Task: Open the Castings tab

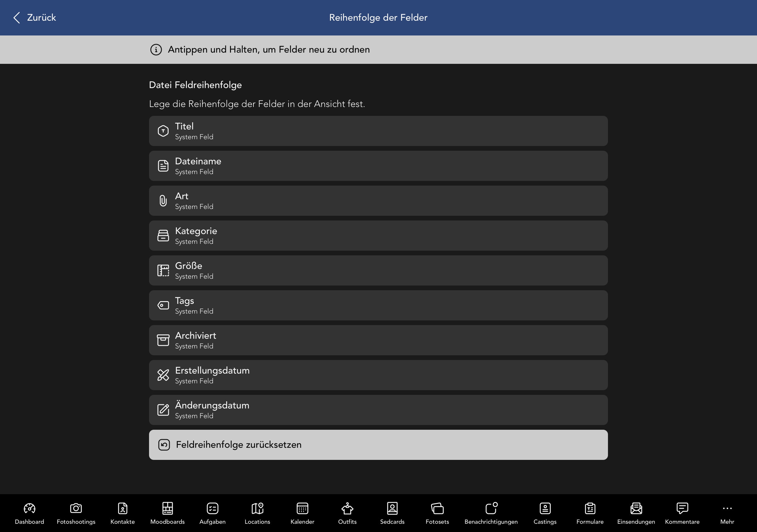Action: [545, 513]
